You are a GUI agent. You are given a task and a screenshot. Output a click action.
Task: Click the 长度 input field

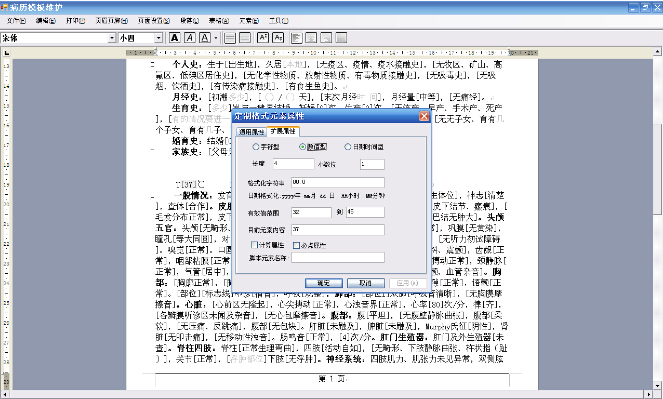(x=293, y=164)
